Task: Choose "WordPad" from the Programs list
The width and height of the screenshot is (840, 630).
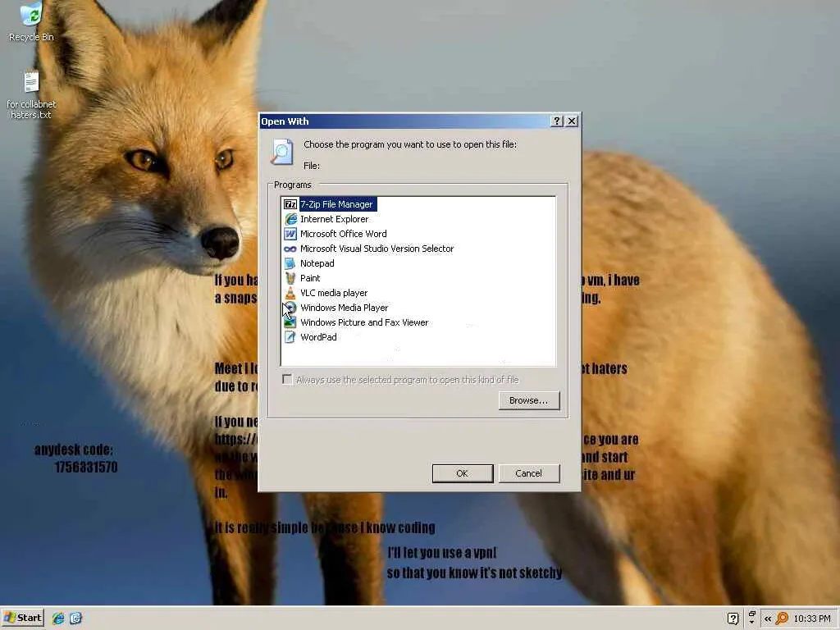Action: (x=318, y=337)
